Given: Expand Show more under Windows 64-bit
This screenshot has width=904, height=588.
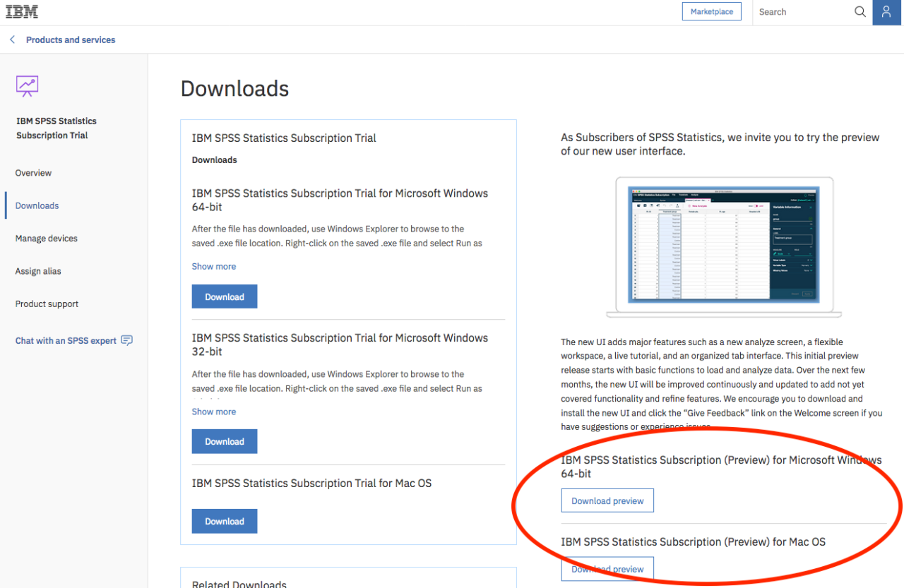Looking at the screenshot, I should pos(214,266).
